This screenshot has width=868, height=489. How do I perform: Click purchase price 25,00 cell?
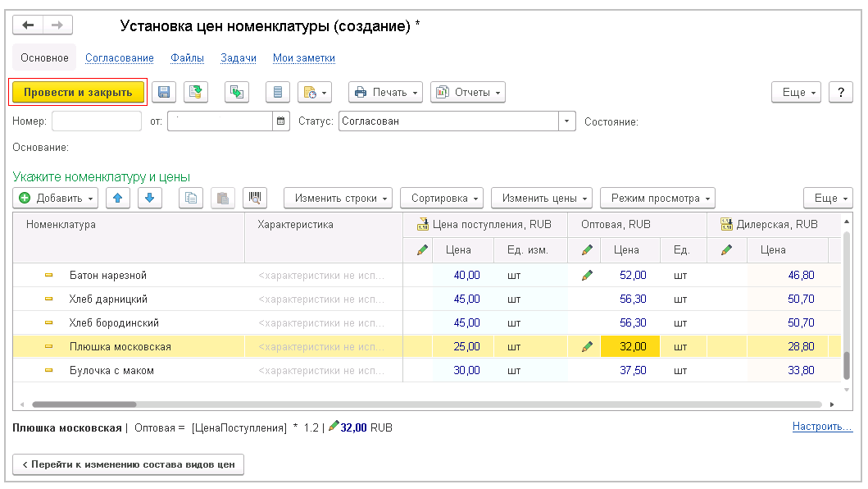click(x=463, y=346)
